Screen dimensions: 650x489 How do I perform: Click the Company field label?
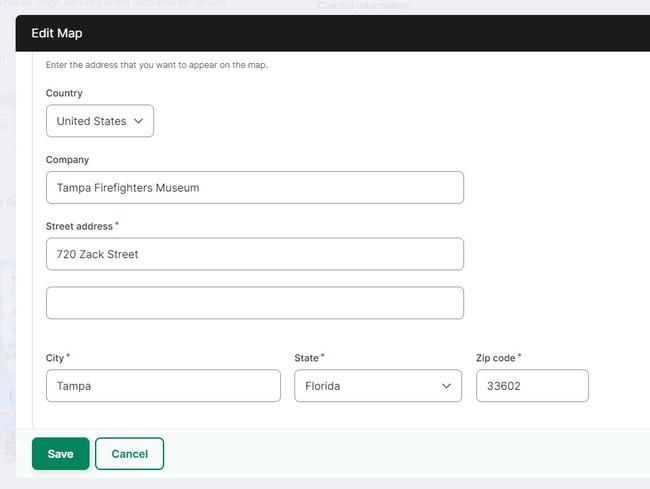[67, 159]
